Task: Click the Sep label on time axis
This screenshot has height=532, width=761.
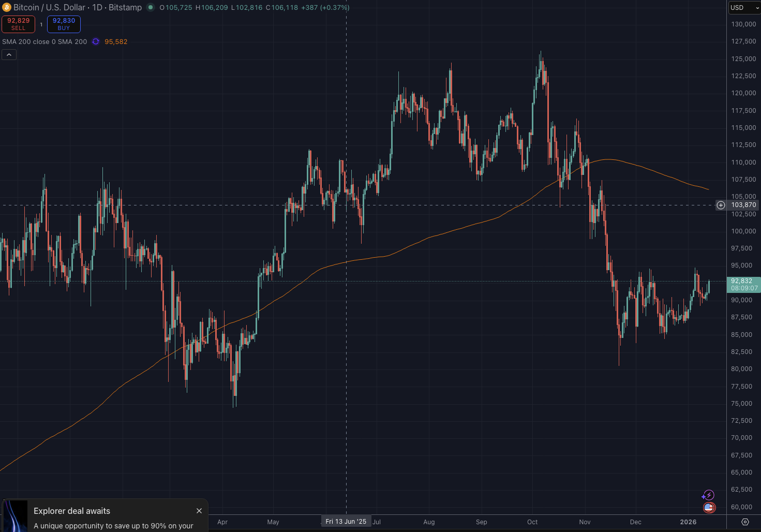Action: 482,522
